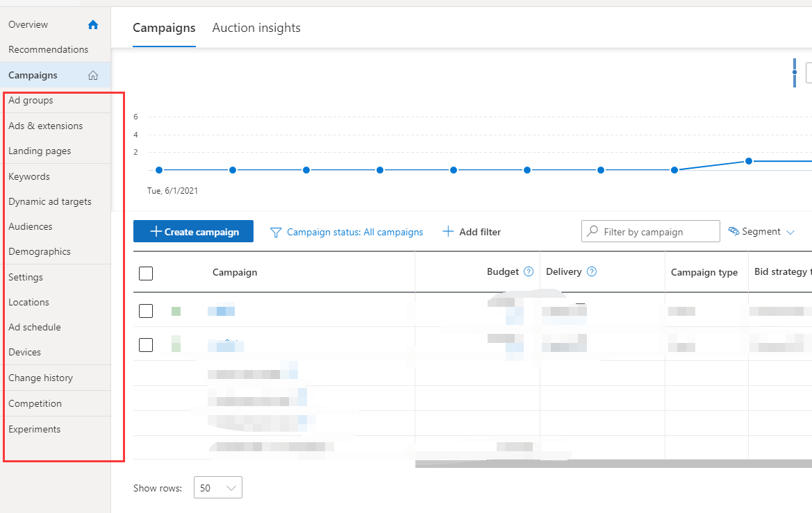Click the Add filter button

[x=472, y=232]
